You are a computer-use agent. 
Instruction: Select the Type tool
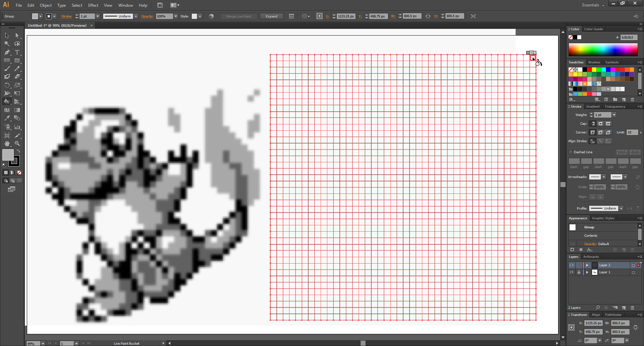coord(17,52)
